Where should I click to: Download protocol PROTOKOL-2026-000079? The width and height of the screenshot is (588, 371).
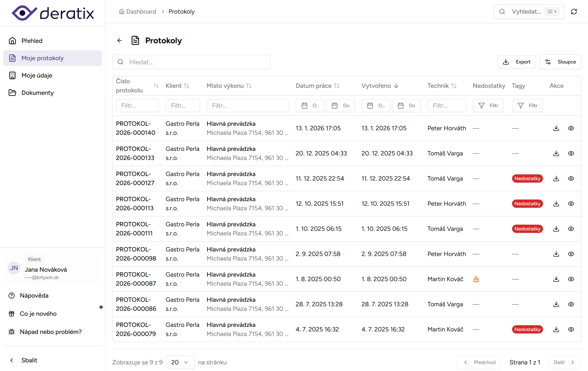(556, 329)
